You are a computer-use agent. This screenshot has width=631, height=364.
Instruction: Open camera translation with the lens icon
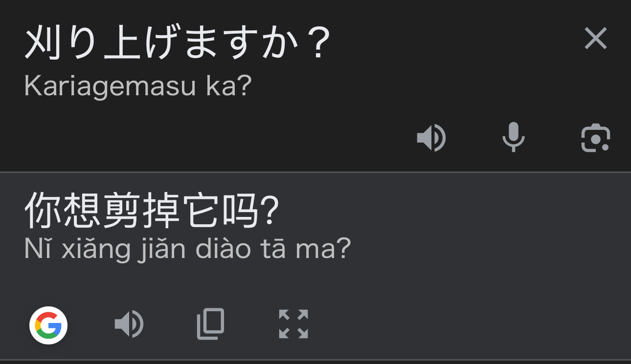pyautogui.click(x=595, y=138)
